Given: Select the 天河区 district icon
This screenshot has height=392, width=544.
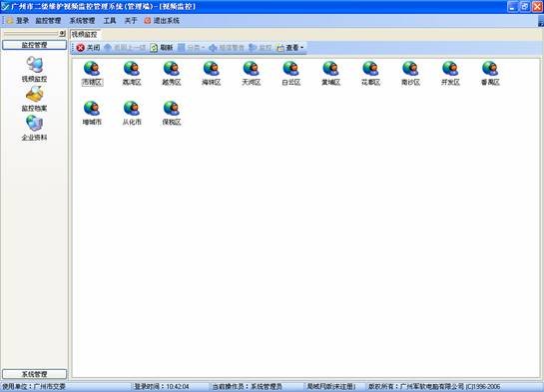Looking at the screenshot, I should click(x=251, y=73).
